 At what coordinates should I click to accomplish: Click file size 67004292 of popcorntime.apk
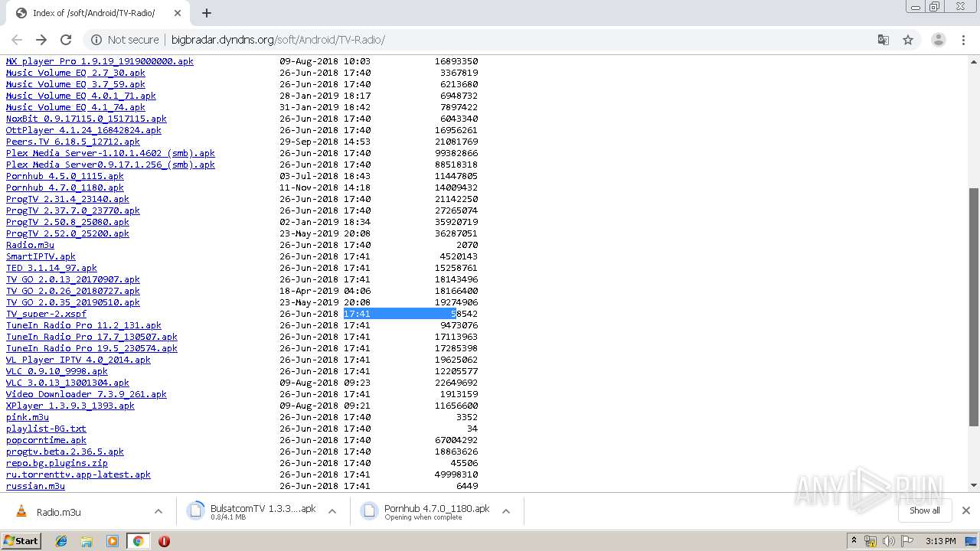tap(456, 440)
